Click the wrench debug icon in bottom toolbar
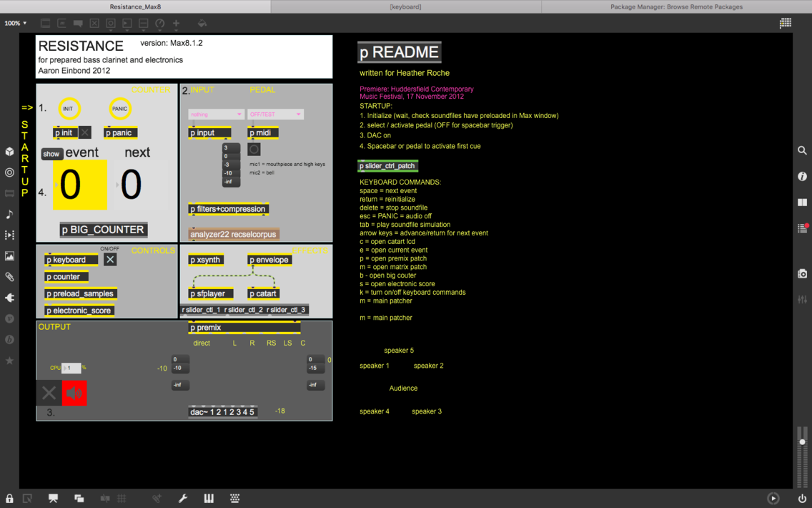This screenshot has height=508, width=812. (x=183, y=498)
